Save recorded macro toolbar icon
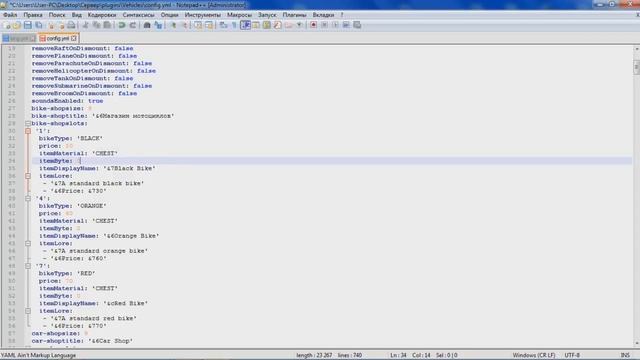Viewport: 640px width, 360px height. click(x=357, y=25)
